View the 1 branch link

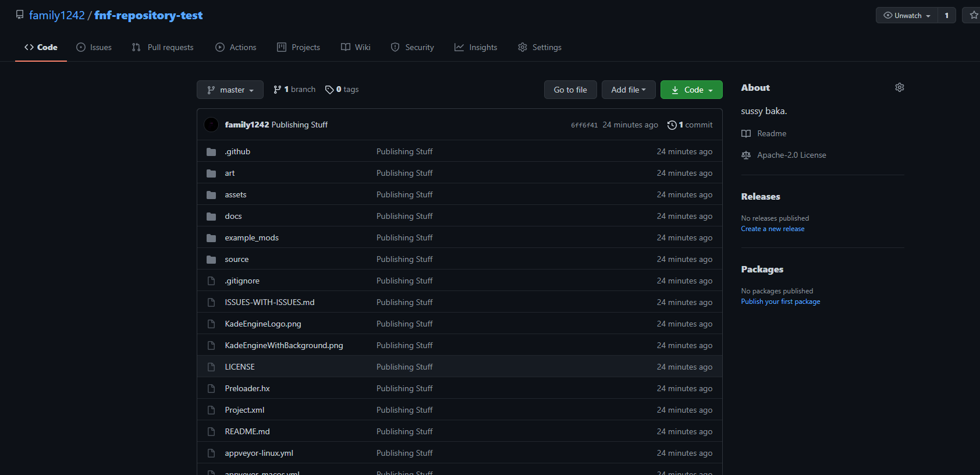tap(294, 90)
